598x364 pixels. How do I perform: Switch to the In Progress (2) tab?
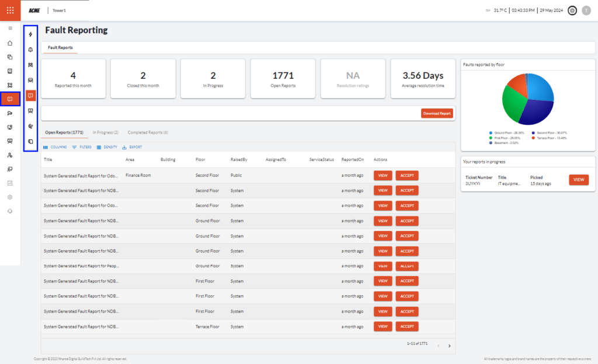click(x=106, y=132)
